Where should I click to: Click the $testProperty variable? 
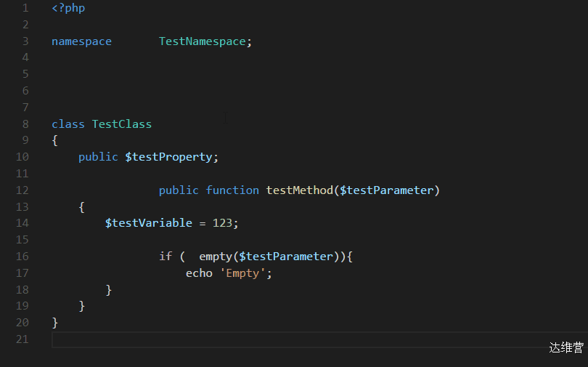tap(168, 157)
